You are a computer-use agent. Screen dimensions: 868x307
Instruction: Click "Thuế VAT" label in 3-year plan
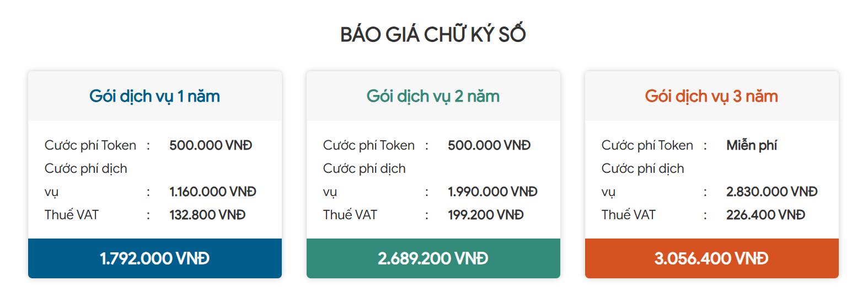[x=629, y=215]
